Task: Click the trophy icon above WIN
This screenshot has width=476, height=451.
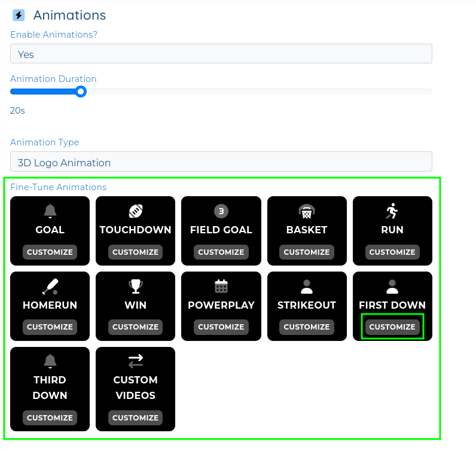Action: click(x=135, y=287)
